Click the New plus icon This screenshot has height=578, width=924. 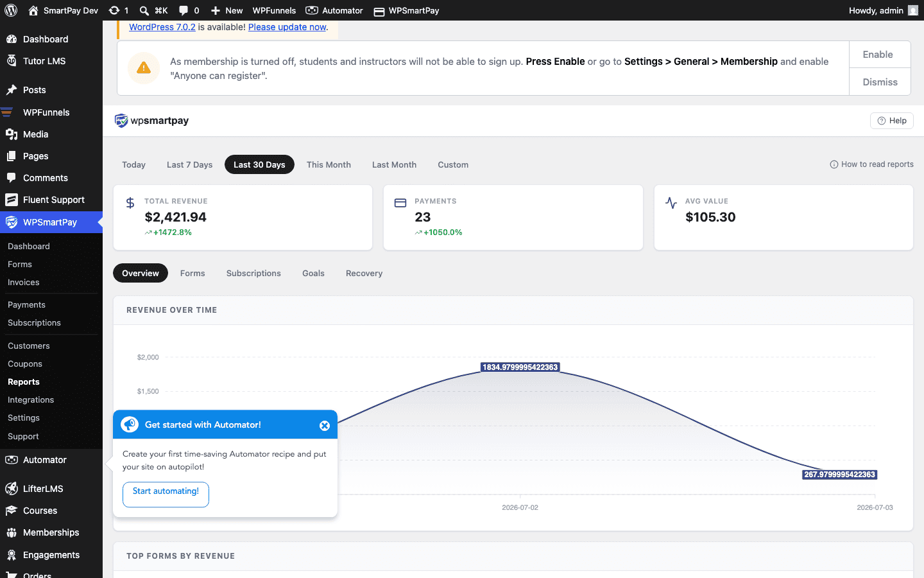click(216, 10)
